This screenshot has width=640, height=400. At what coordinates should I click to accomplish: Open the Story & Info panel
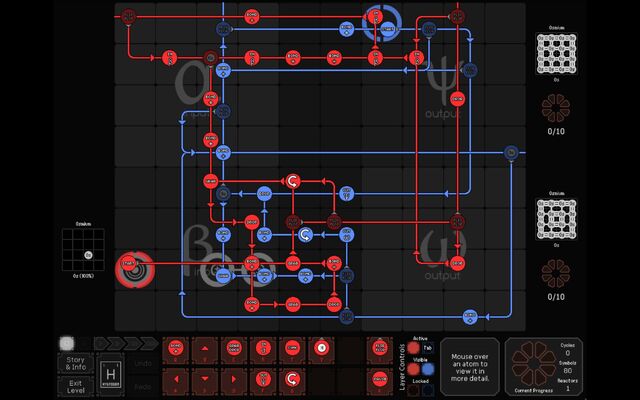[76, 363]
